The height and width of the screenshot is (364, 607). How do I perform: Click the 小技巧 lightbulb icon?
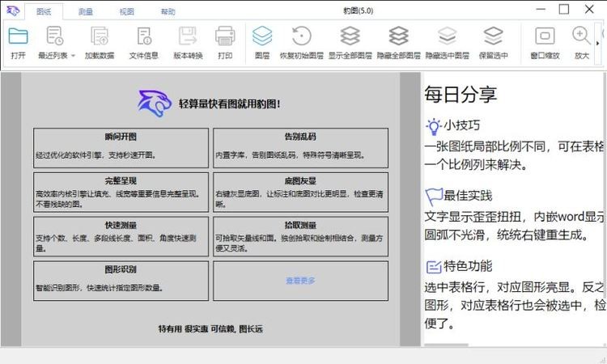tap(434, 126)
